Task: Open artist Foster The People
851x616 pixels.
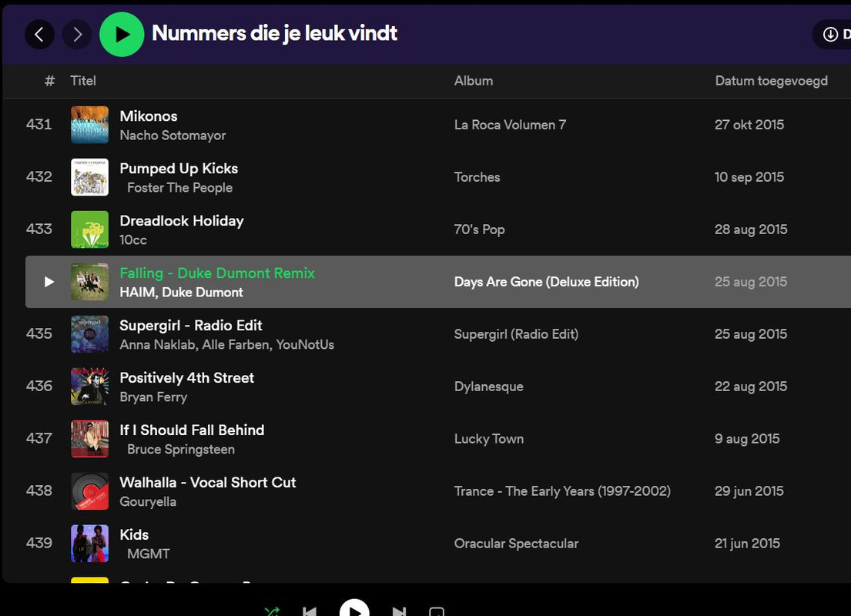Action: (x=179, y=188)
